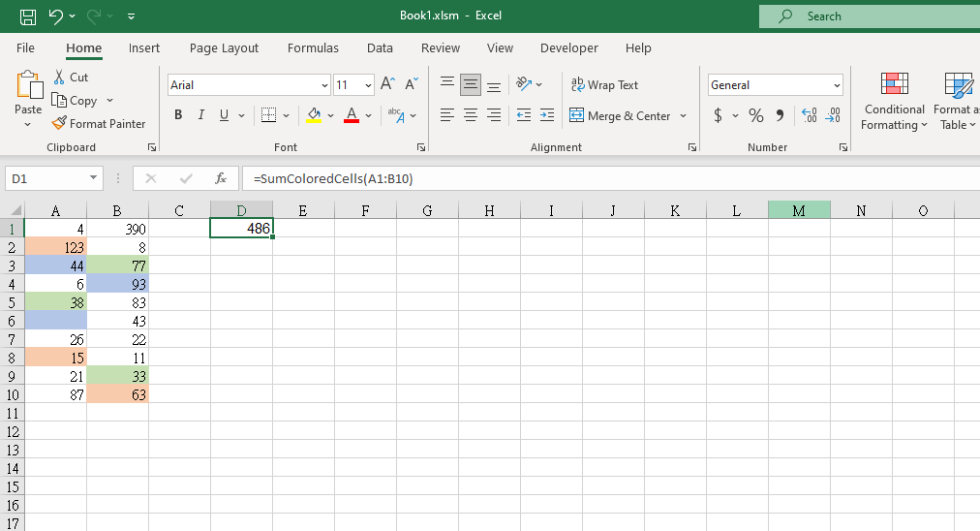Click the Search box in title bar

(x=870, y=16)
